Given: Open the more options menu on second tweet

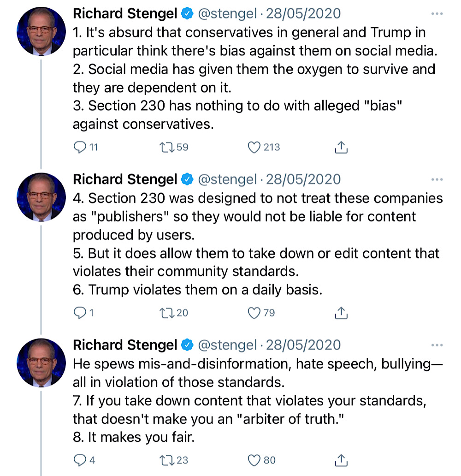Looking at the screenshot, I should point(437,179).
